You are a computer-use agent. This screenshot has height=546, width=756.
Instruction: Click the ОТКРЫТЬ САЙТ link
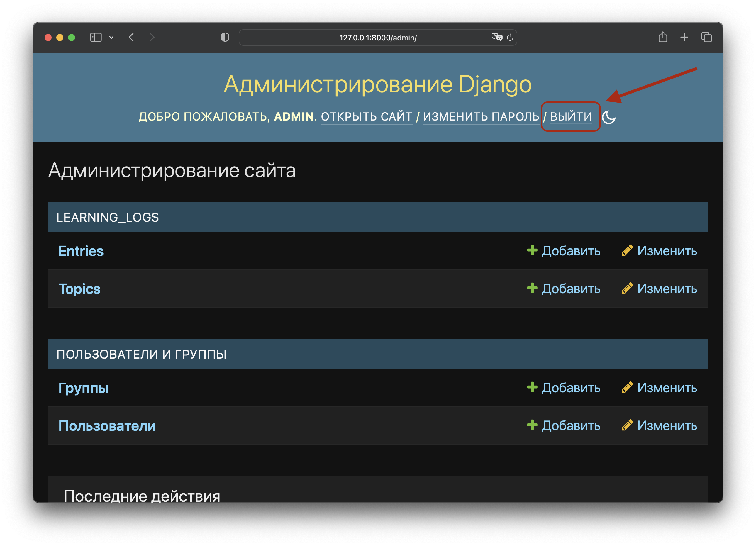[x=367, y=117]
